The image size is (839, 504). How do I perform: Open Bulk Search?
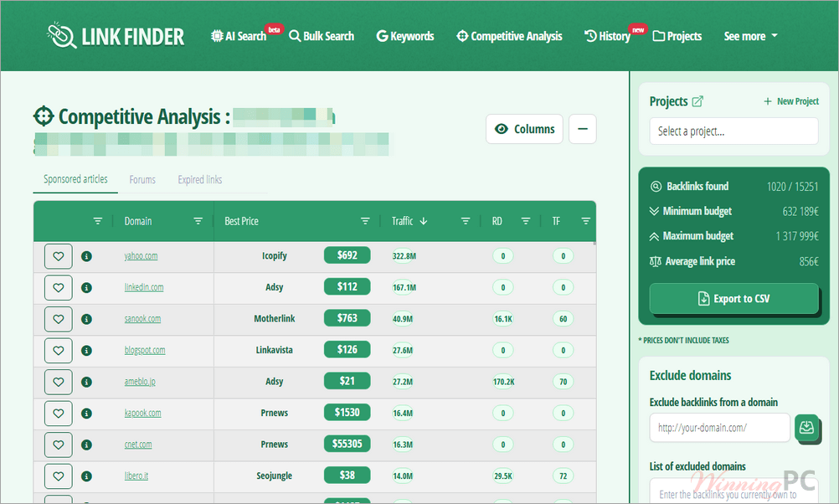tap(322, 36)
